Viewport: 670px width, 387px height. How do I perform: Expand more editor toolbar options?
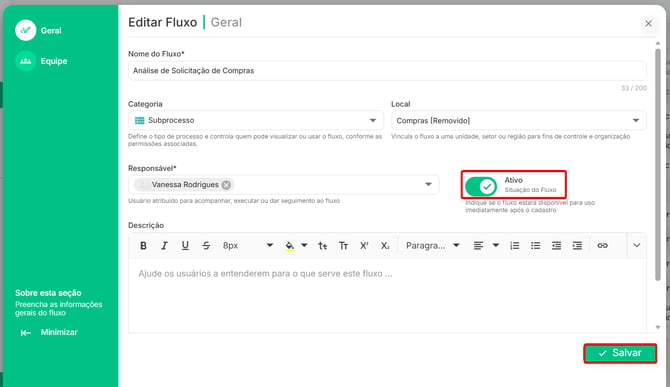tap(637, 246)
